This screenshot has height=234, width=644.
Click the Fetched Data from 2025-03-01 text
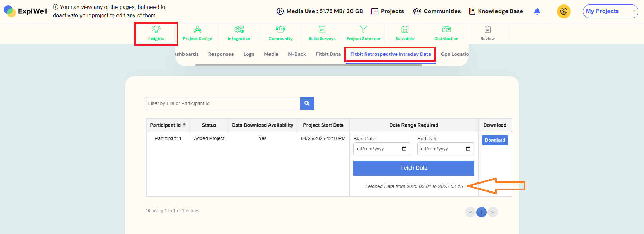(414, 186)
